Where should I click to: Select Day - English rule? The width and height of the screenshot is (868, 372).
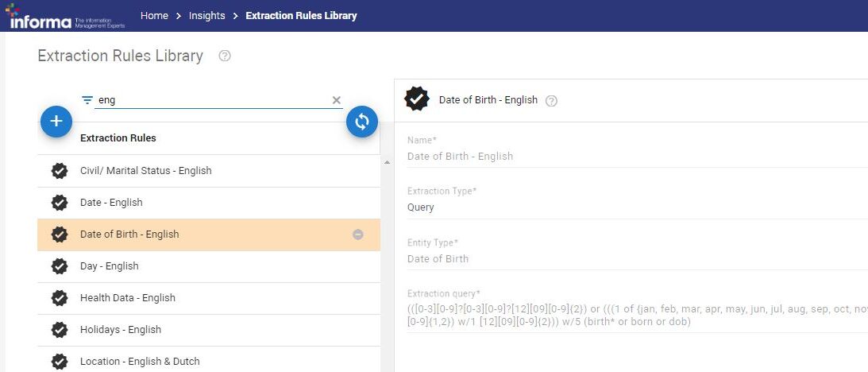click(110, 266)
